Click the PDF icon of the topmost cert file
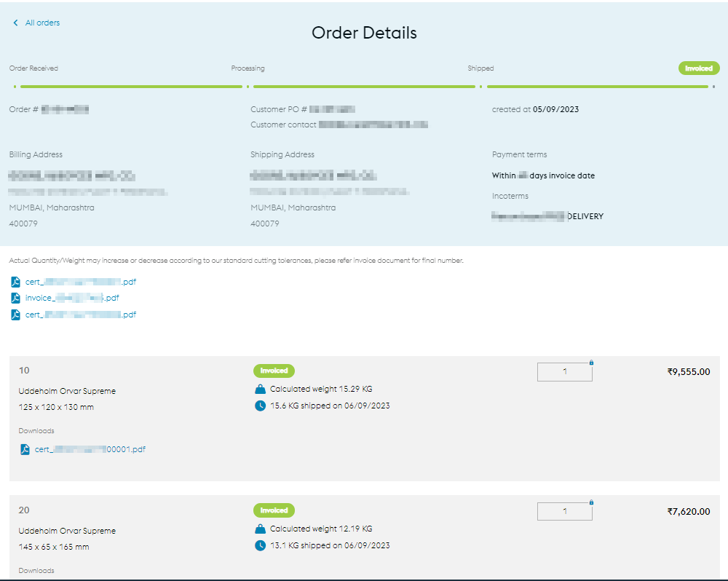This screenshot has height=581, width=728. [x=16, y=282]
